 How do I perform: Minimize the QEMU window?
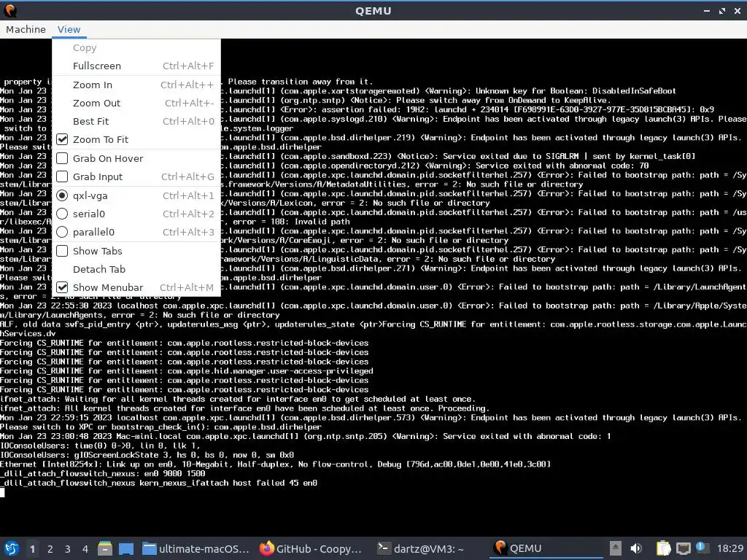(x=706, y=10)
